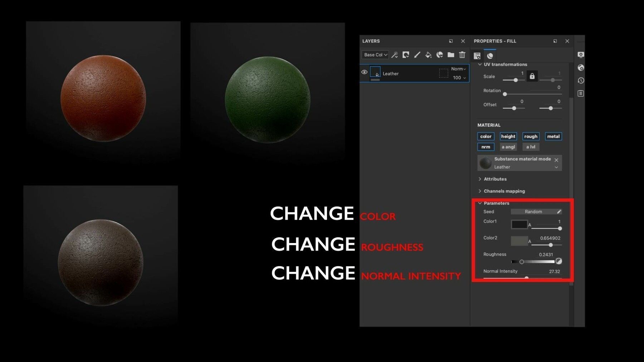Add a folder in the Layers panel
Viewport: 644px width, 362px height.
pos(451,55)
